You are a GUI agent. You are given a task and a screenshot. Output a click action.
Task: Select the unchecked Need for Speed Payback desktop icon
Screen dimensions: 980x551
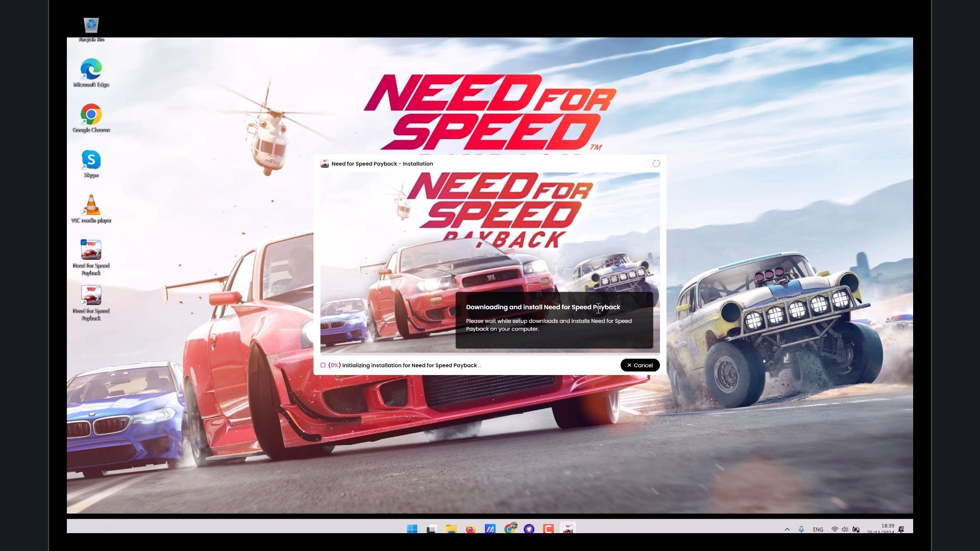[x=91, y=303]
